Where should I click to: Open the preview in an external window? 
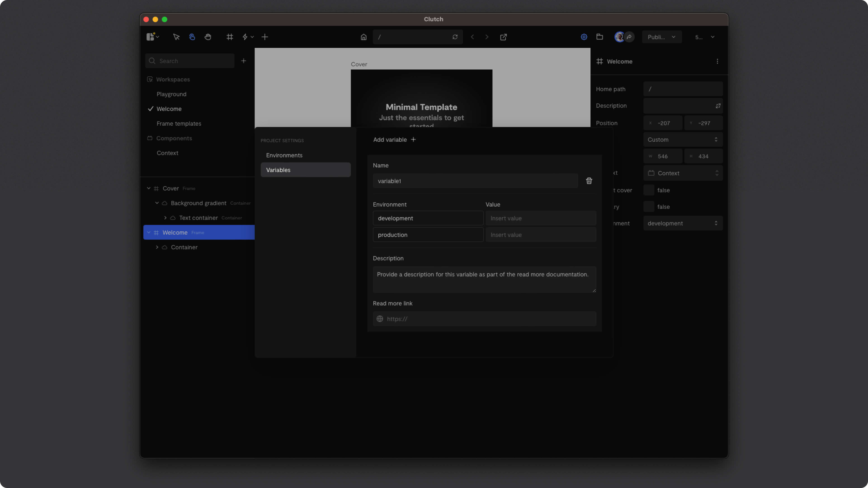pyautogui.click(x=503, y=37)
